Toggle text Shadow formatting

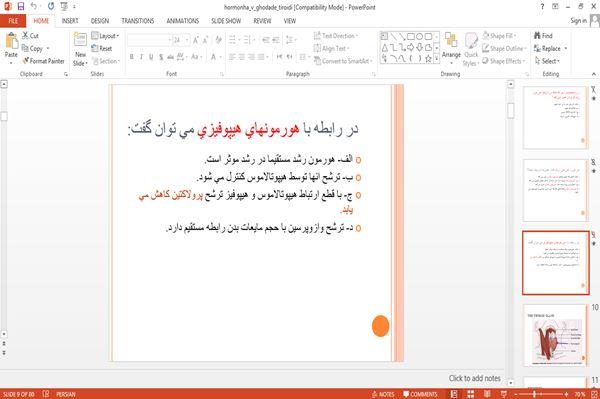click(x=161, y=57)
